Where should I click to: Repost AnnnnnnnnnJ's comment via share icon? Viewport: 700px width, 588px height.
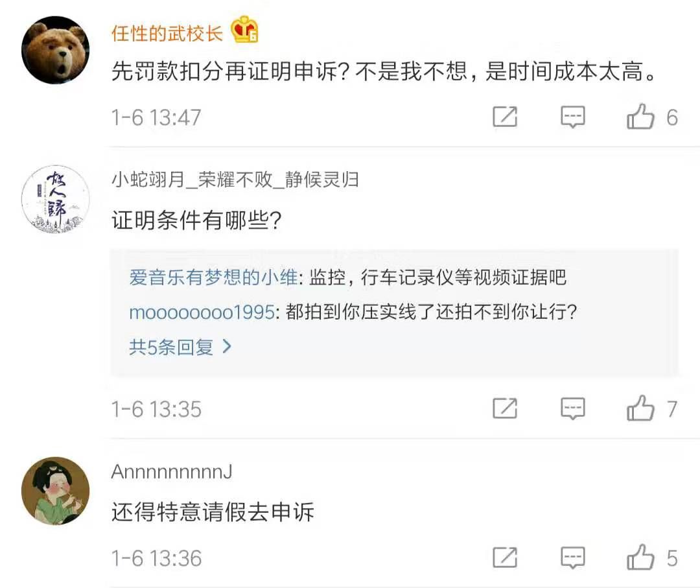505,558
